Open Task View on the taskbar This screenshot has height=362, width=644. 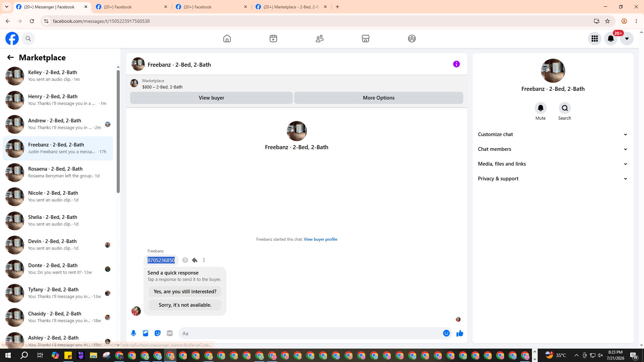pyautogui.click(x=40, y=355)
